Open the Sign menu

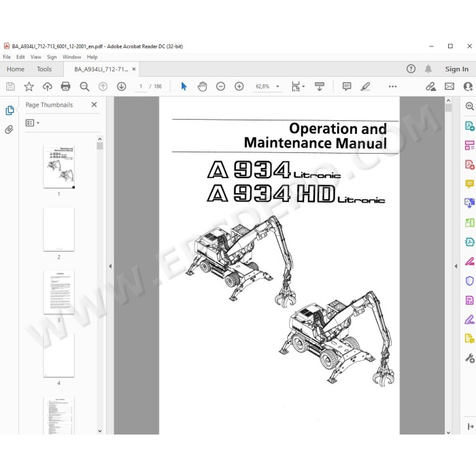52,56
